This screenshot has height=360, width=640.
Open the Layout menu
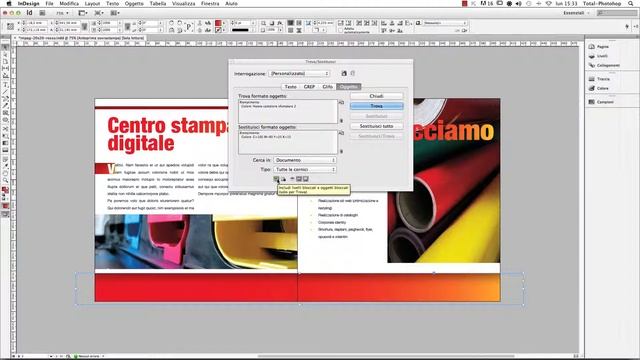coord(92,3)
